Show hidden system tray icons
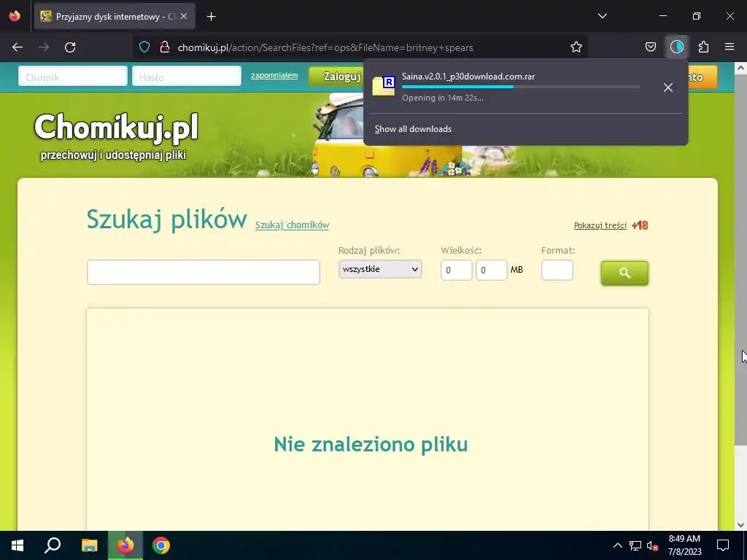 point(617,545)
